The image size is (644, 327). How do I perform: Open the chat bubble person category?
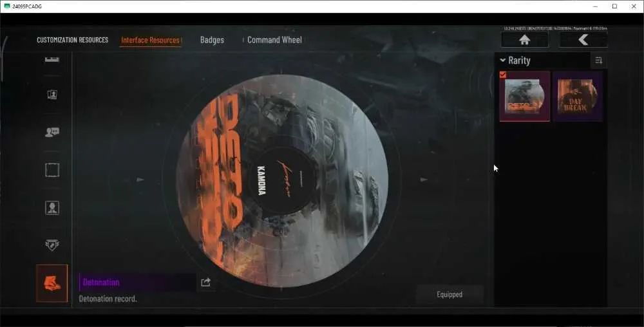(52, 132)
